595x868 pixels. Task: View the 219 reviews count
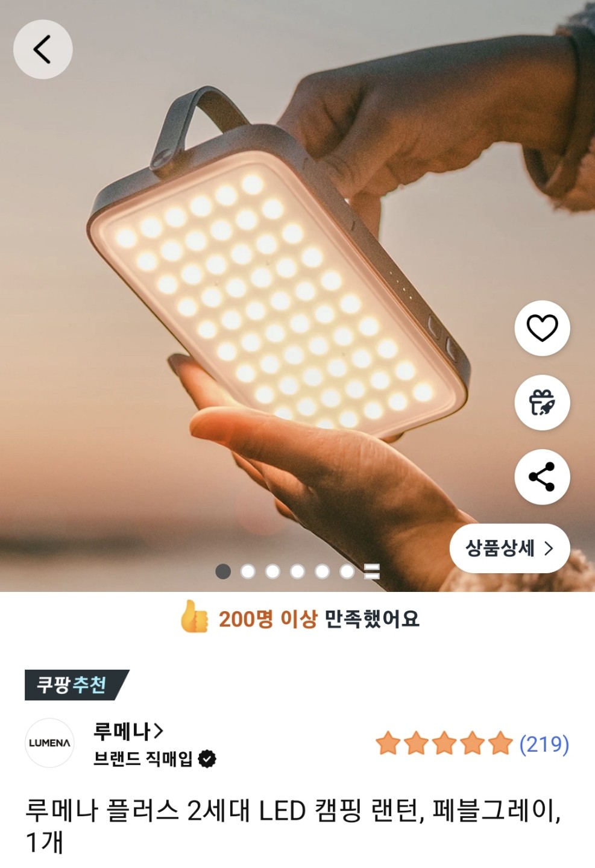point(544,744)
